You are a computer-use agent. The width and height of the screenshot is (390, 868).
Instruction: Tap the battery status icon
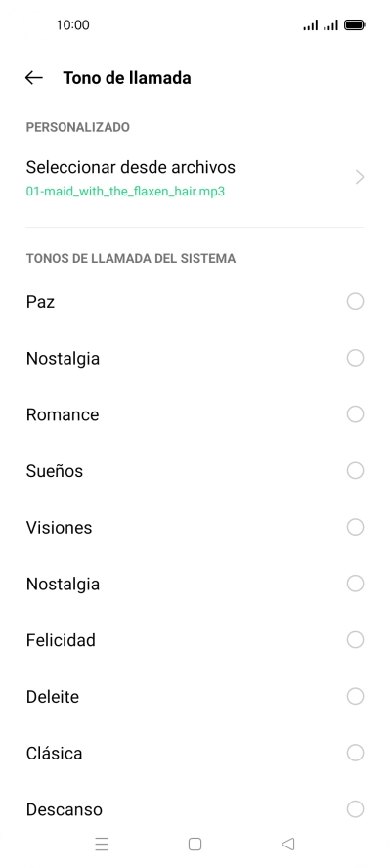[354, 24]
